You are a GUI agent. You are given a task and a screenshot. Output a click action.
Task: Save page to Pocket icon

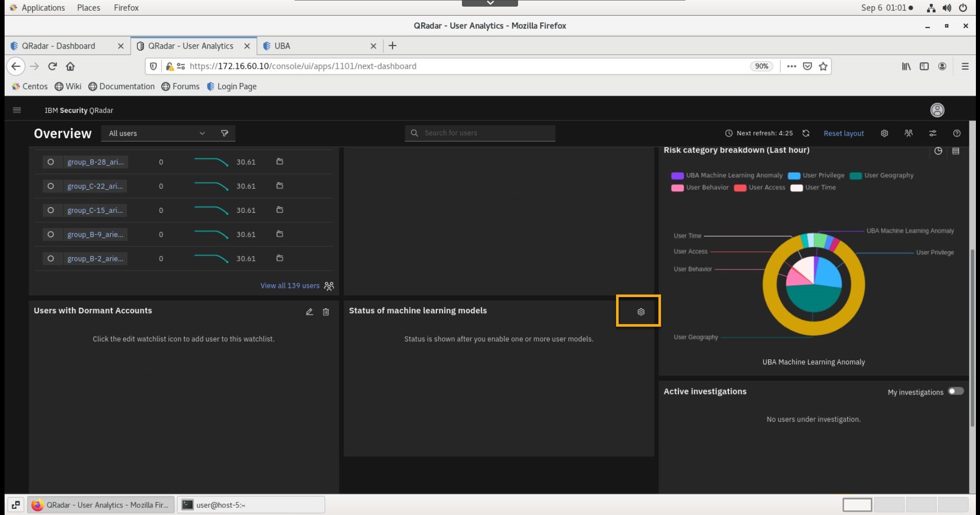(x=807, y=66)
